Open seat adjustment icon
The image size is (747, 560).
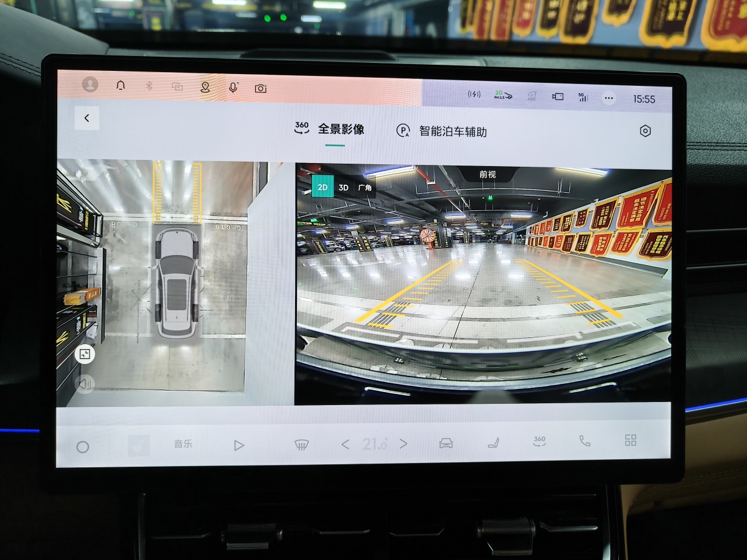click(x=493, y=442)
